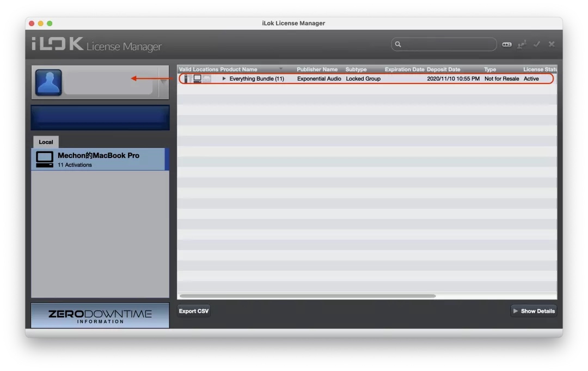Click the iLok USB key location icon
The width and height of the screenshot is (588, 371).
pyautogui.click(x=186, y=79)
